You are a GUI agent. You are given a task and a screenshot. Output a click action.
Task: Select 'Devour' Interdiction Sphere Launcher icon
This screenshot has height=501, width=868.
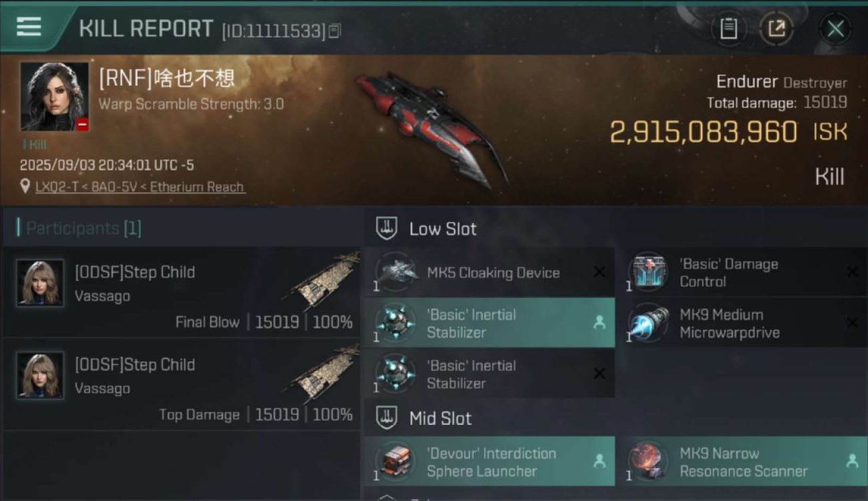[x=395, y=462]
